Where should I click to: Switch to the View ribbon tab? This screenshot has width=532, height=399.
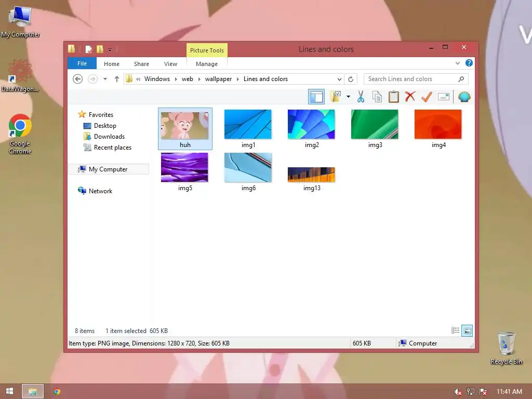(170, 64)
